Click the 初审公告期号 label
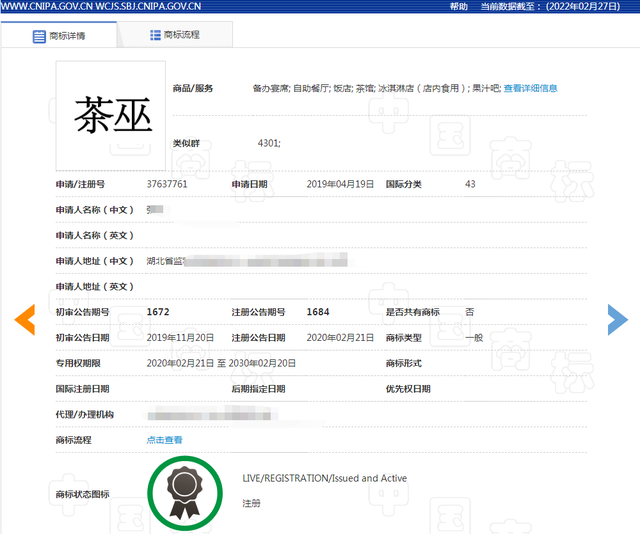This screenshot has width=640, height=534. point(82,312)
